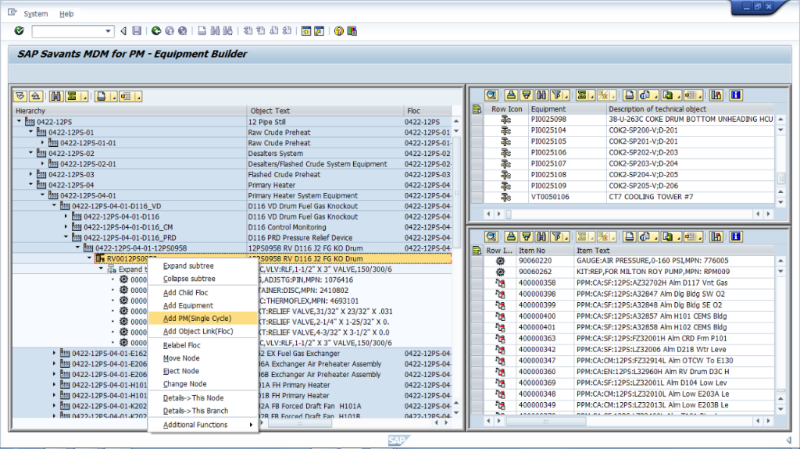The height and width of the screenshot is (449, 800).
Task: Collapse the 0422-12PS root node
Action: coord(19,121)
